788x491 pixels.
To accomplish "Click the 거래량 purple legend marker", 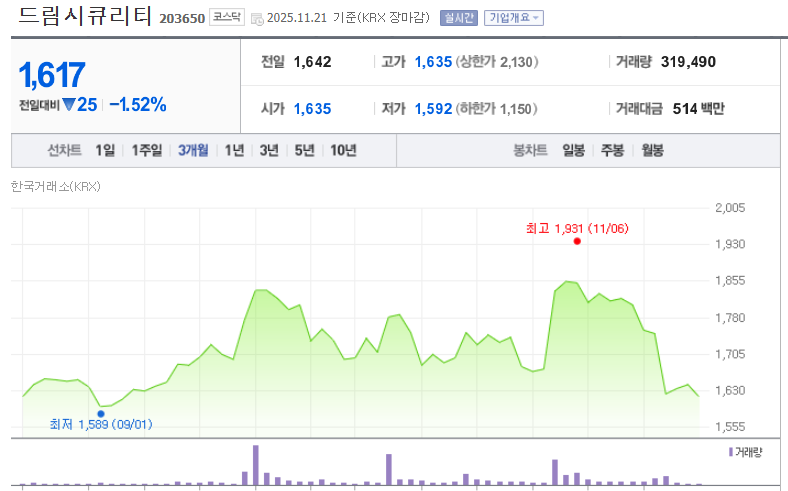I will 731,452.
